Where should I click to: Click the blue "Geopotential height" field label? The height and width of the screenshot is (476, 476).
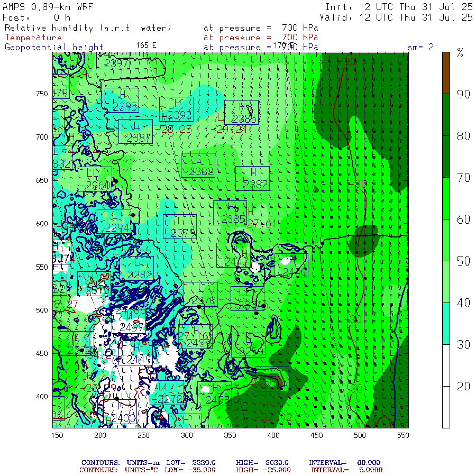[54, 48]
